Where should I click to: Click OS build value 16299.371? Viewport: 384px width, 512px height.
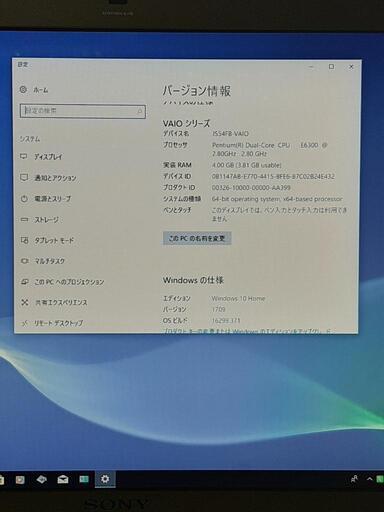[226, 320]
